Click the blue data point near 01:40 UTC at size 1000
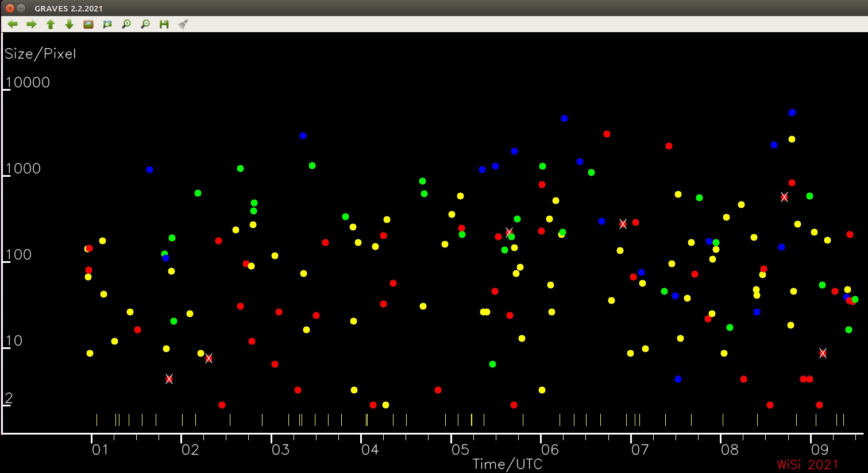 [x=149, y=169]
